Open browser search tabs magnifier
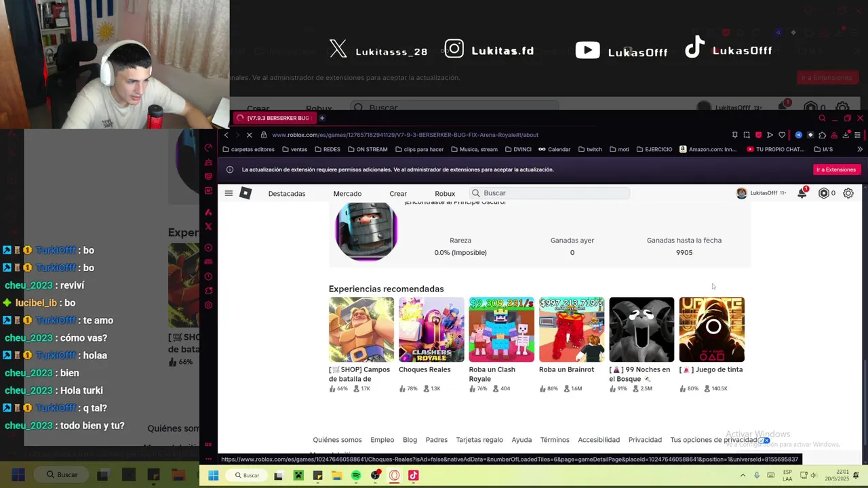The height and width of the screenshot is (488, 868). (822, 118)
